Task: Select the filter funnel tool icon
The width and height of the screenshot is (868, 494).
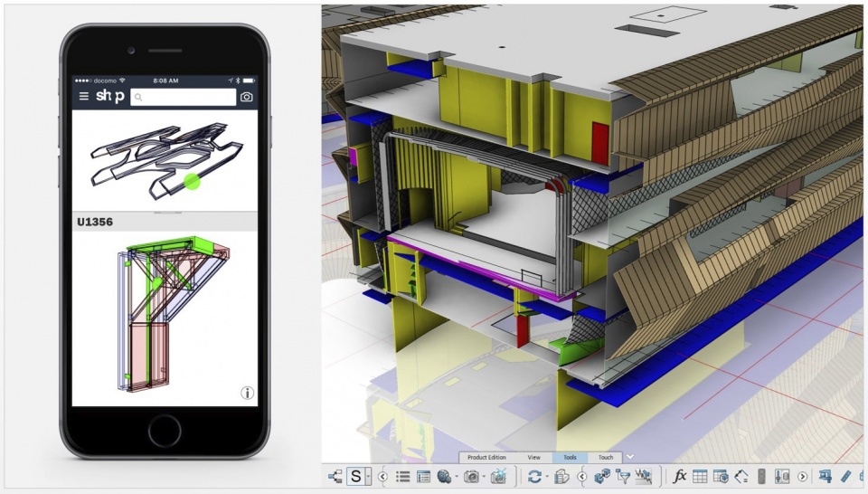Action: [x=622, y=476]
